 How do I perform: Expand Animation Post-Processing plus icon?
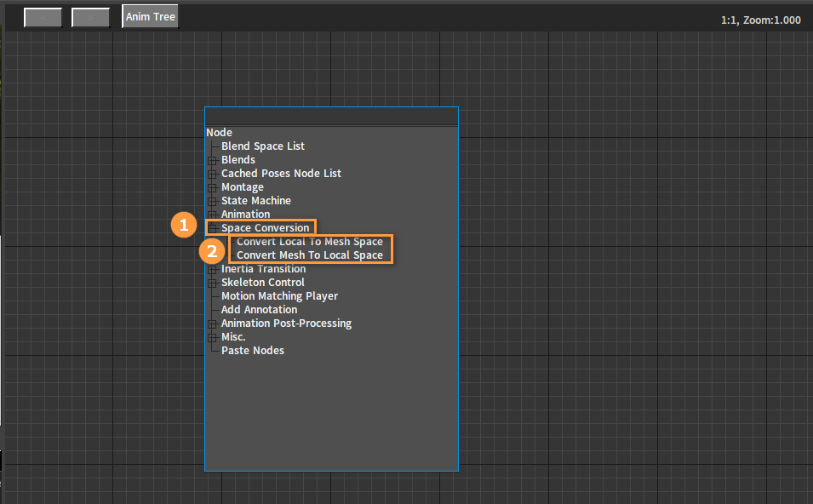212,324
